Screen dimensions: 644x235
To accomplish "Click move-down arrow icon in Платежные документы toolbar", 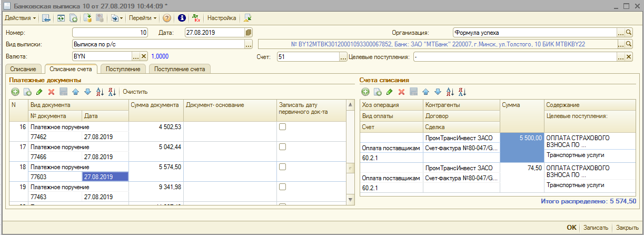I will (87, 92).
